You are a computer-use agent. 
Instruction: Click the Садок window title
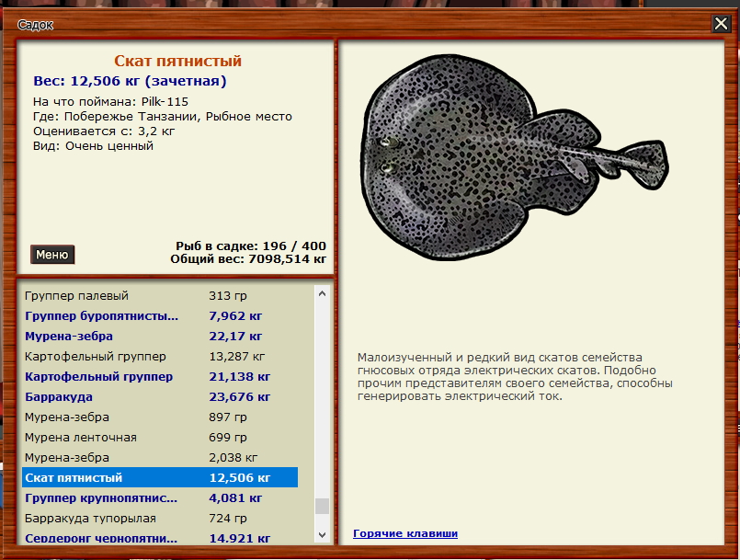(36, 25)
